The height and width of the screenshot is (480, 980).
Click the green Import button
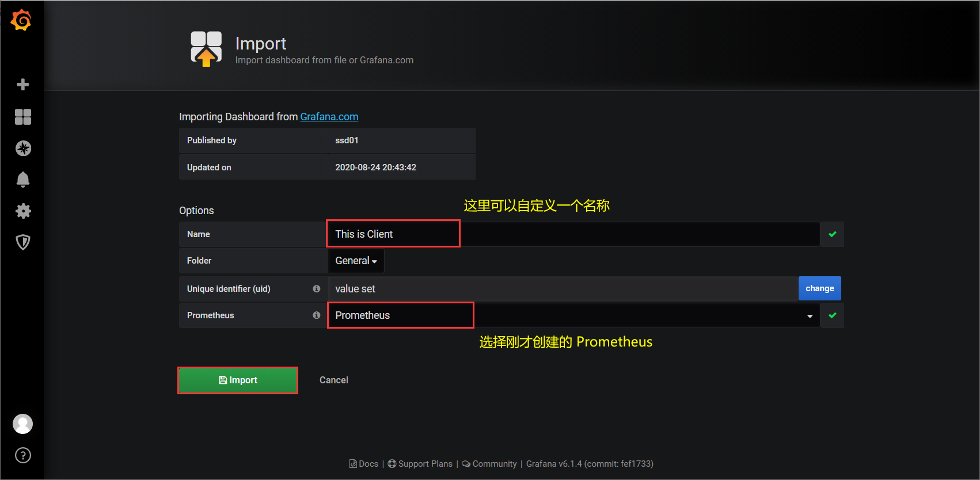click(x=238, y=380)
